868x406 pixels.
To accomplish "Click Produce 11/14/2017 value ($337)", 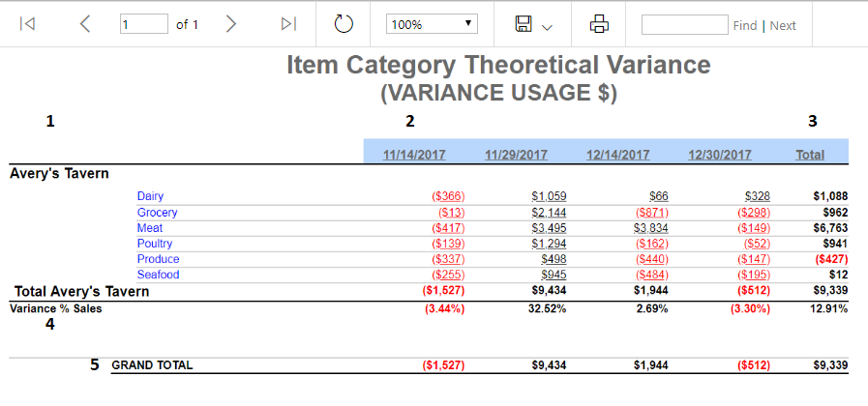I will pos(448,259).
